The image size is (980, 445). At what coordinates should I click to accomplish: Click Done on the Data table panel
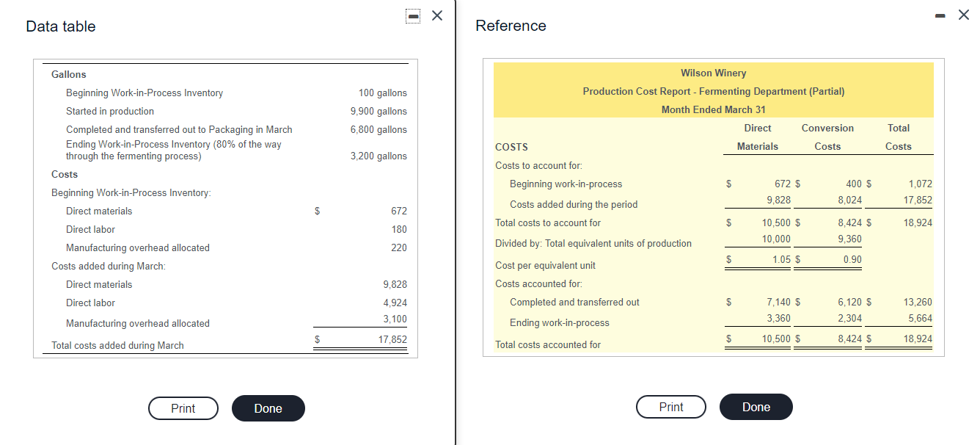click(x=268, y=408)
